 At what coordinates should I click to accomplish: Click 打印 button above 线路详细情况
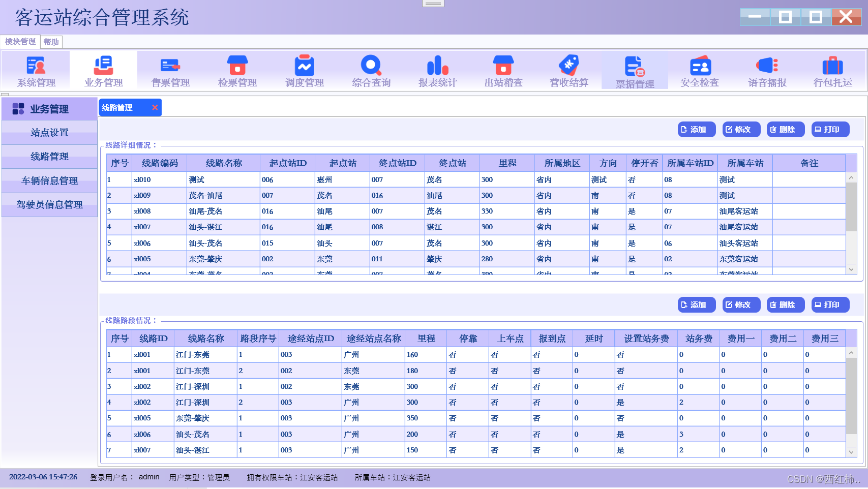830,130
